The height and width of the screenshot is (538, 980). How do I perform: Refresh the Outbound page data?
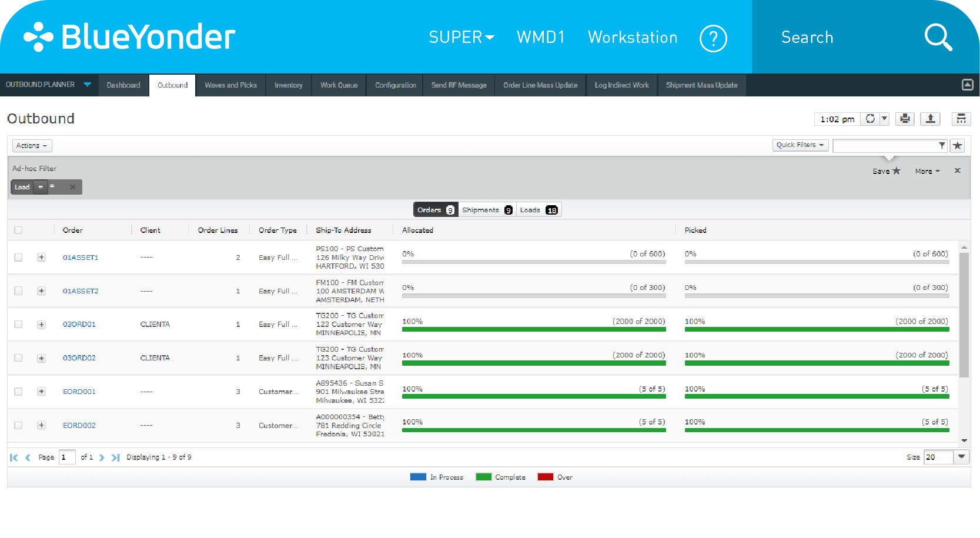pyautogui.click(x=871, y=119)
